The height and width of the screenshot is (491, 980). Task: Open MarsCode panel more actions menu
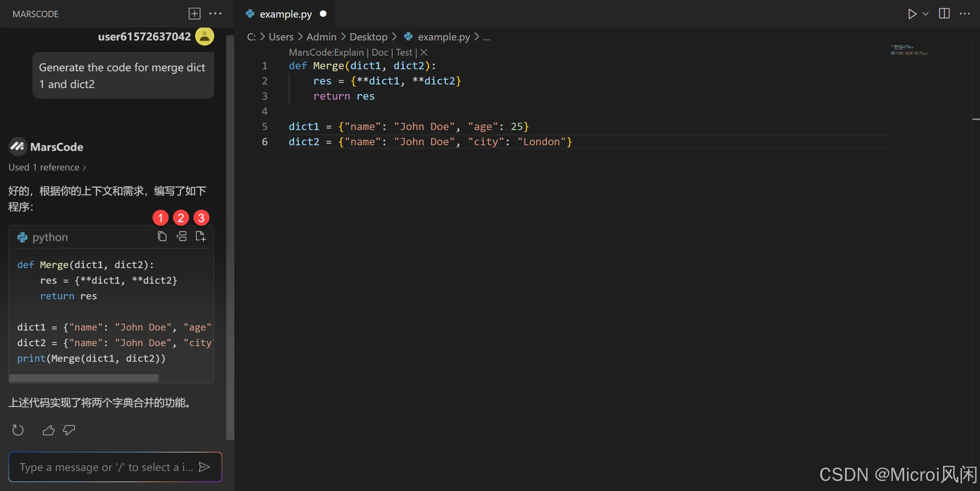(x=215, y=14)
